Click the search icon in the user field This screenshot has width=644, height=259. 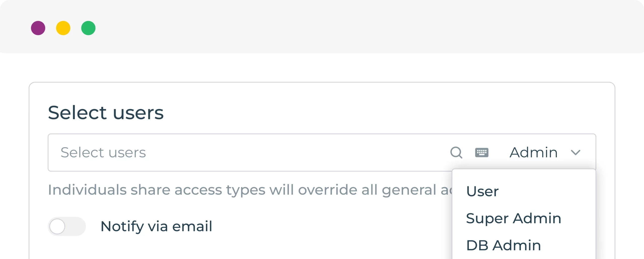click(456, 153)
